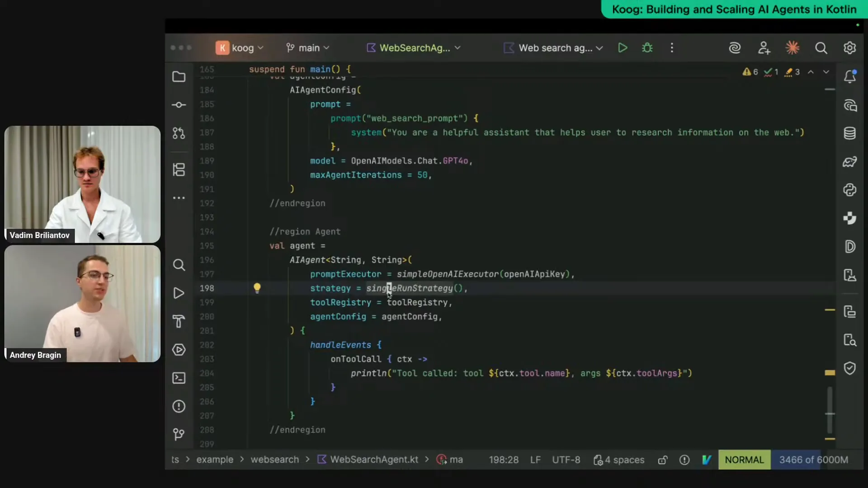Open more run actions menu
The image size is (868, 488).
pyautogui.click(x=672, y=48)
